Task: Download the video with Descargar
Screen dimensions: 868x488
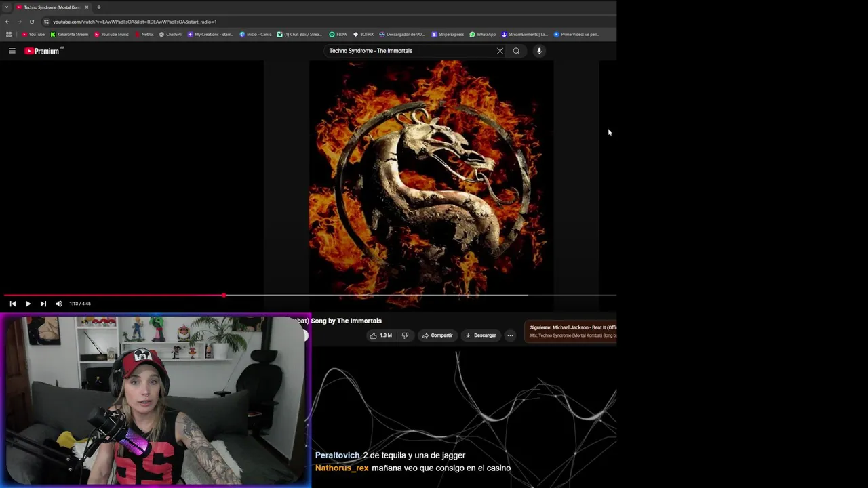Action: [481, 335]
